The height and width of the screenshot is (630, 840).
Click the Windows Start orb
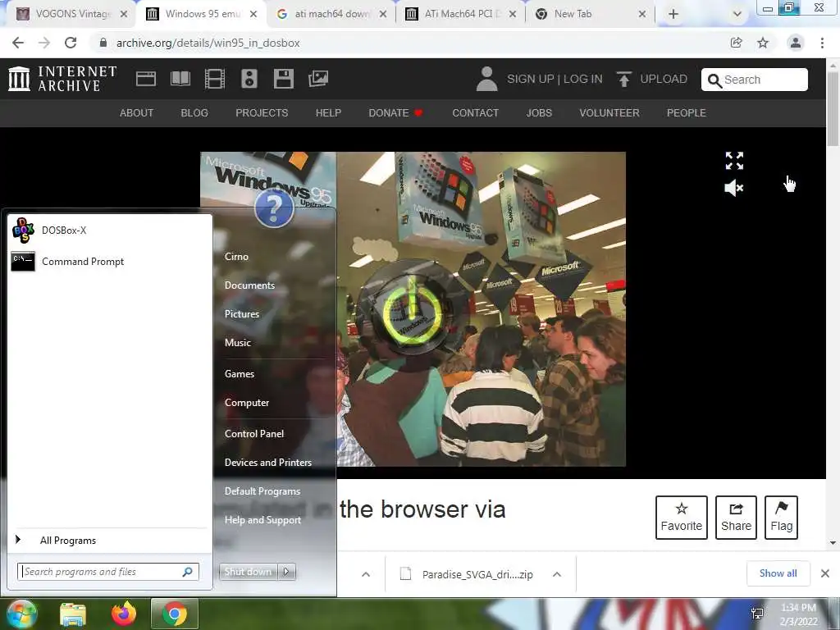pyautogui.click(x=21, y=614)
